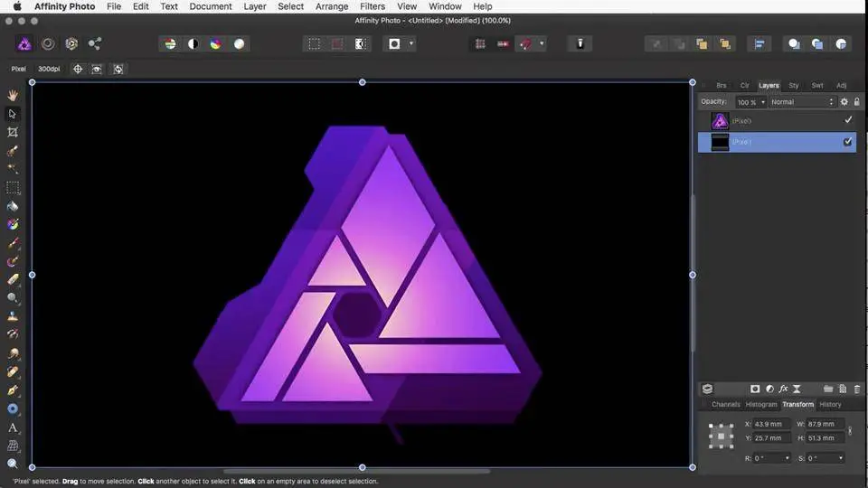Select the Dodge Brush tool
The width and height of the screenshot is (868, 488).
pyautogui.click(x=13, y=297)
